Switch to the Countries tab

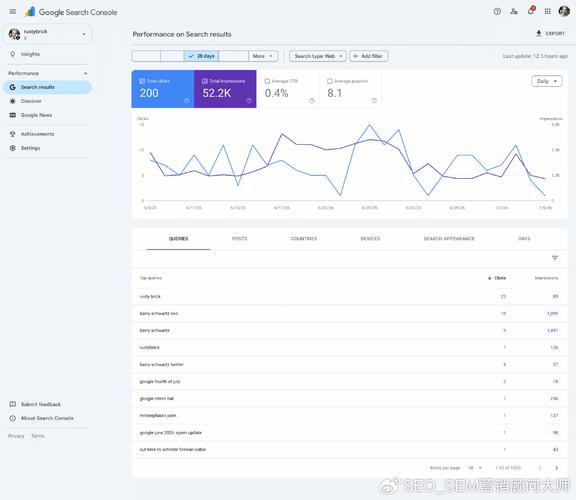pyautogui.click(x=304, y=239)
